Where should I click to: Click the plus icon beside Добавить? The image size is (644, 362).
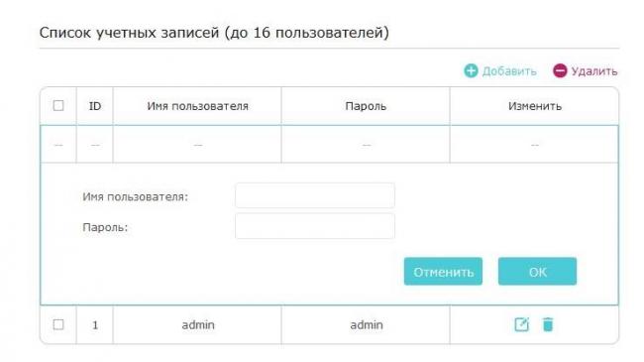pyautogui.click(x=471, y=70)
